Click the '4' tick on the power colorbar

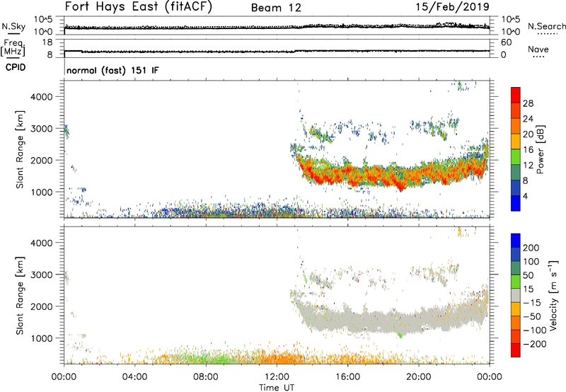[x=525, y=196]
